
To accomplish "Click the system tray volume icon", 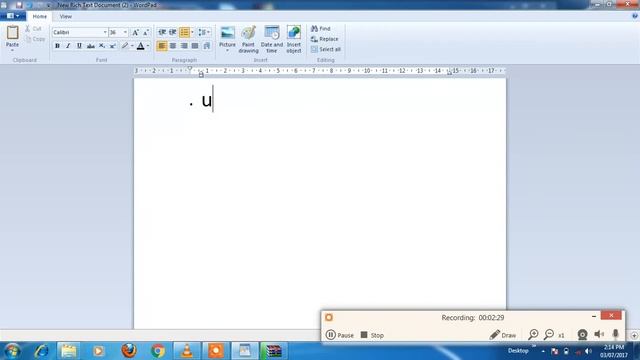I will pos(588,351).
